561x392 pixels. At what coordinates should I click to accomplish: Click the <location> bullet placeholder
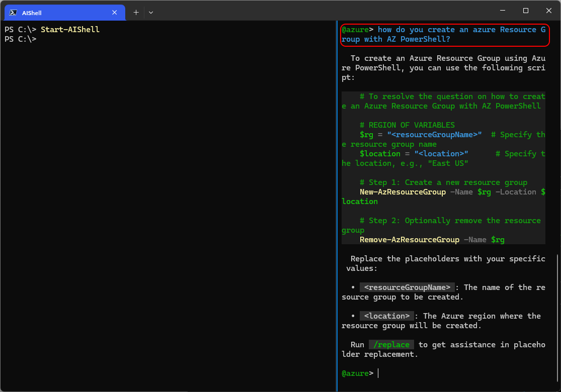tap(387, 316)
